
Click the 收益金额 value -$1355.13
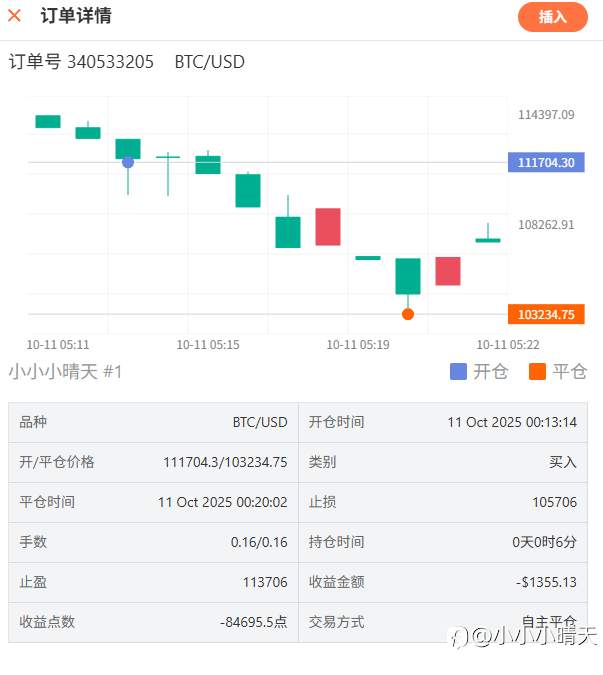[547, 582]
